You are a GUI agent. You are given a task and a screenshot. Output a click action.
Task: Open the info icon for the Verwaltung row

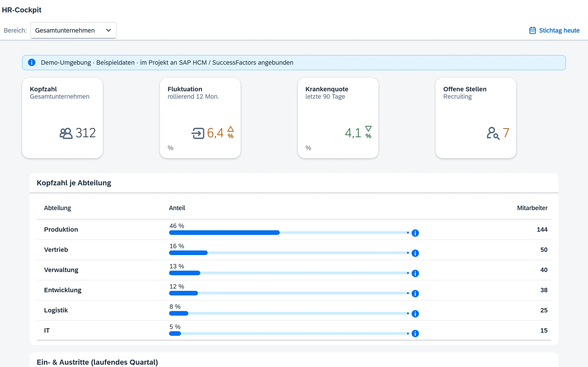415,273
